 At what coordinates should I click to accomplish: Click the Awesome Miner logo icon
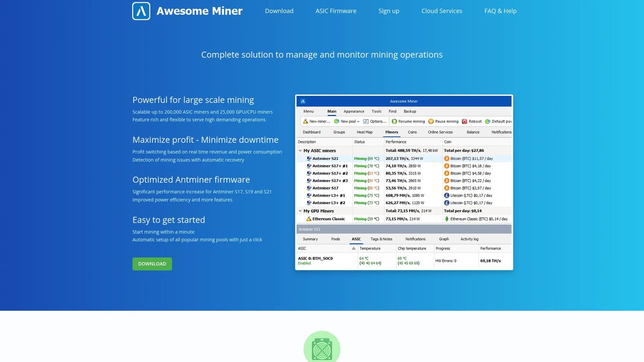click(141, 11)
